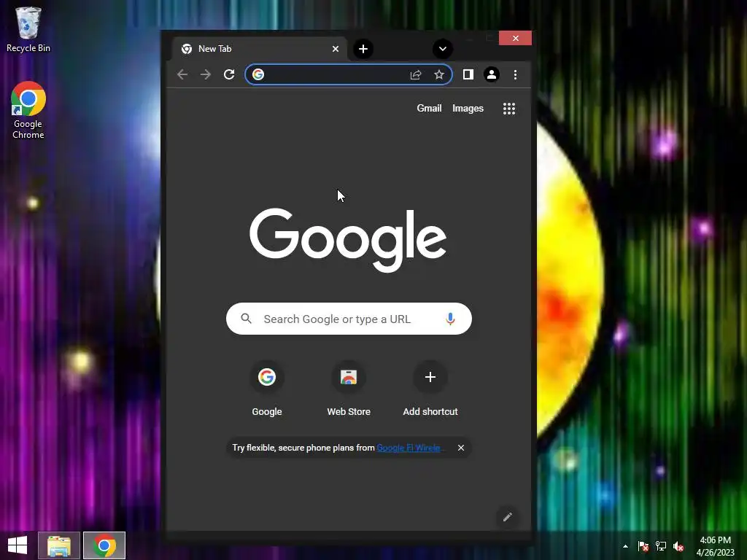Open the Web Store shortcut
Viewport: 747px width, 560px height.
click(x=349, y=389)
